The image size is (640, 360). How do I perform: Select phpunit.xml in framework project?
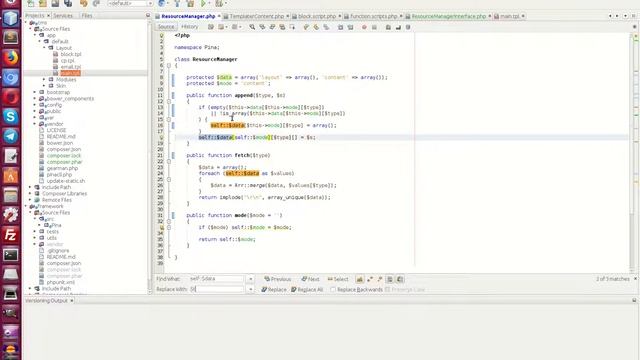(60, 282)
